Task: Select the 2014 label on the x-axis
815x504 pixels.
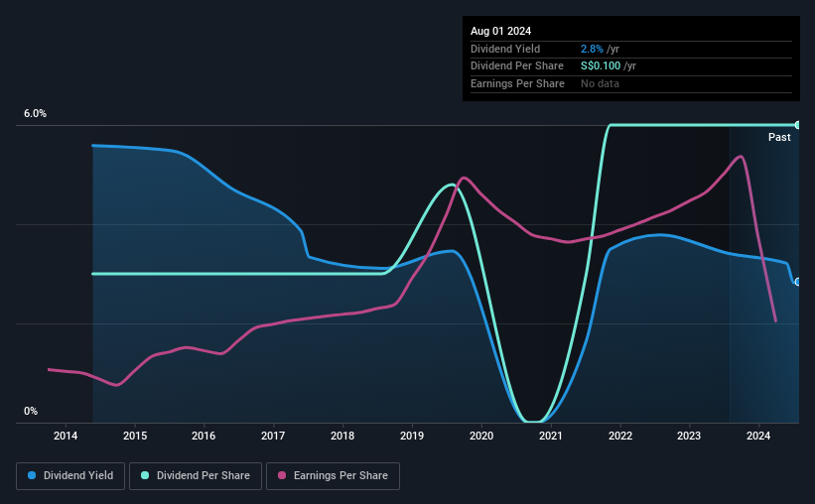Action: click(x=66, y=436)
